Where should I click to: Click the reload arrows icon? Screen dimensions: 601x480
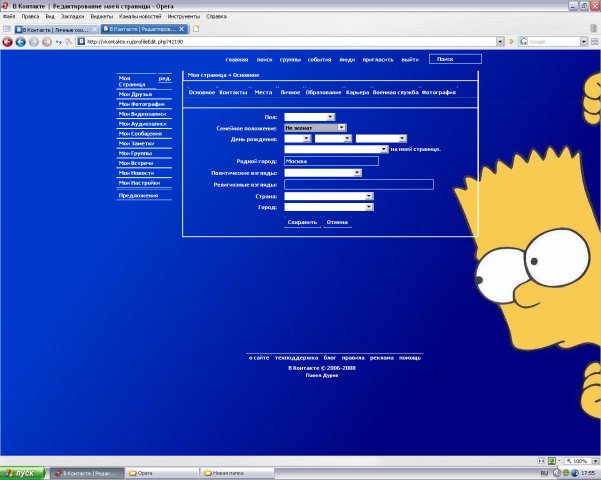click(59, 42)
